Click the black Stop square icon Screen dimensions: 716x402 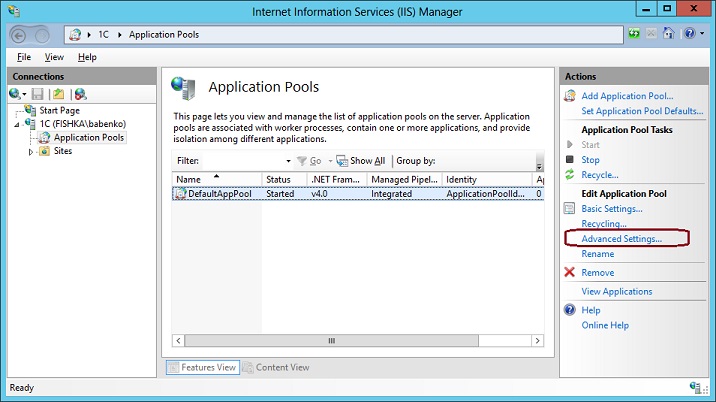click(x=569, y=159)
